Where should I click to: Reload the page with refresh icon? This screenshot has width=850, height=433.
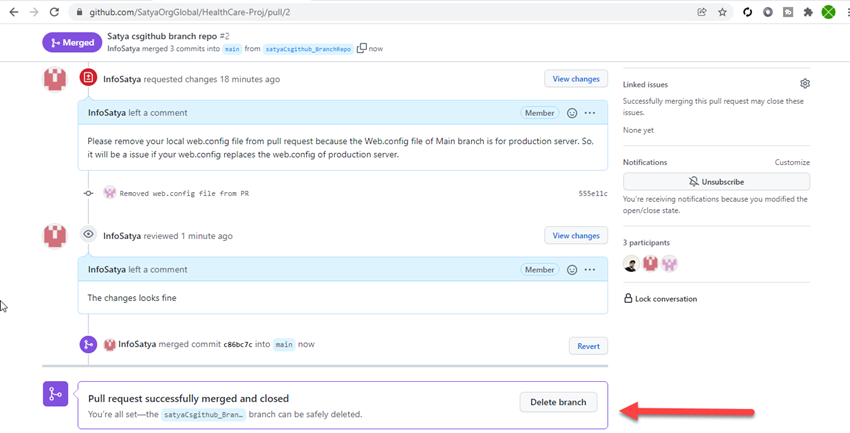pyautogui.click(x=54, y=12)
